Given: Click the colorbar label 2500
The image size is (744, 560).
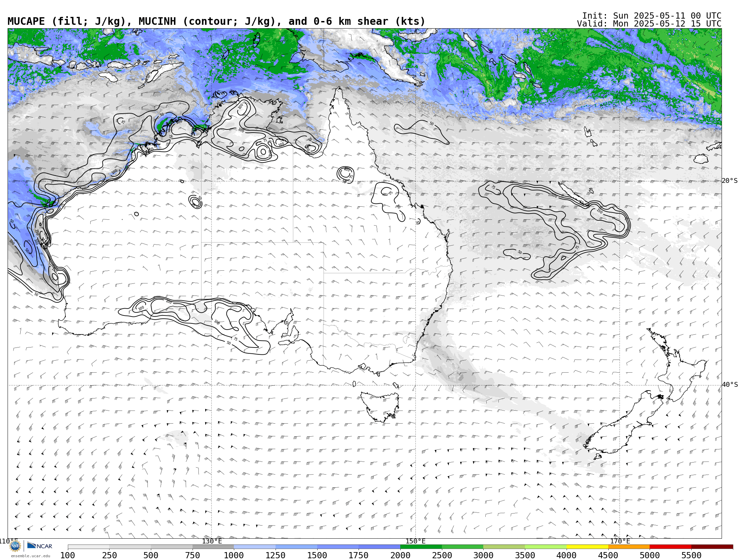Looking at the screenshot, I should tap(442, 556).
